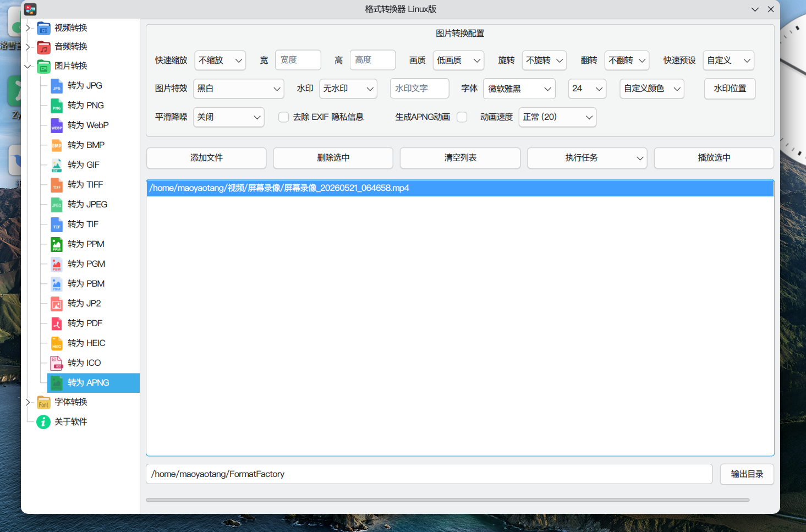The height and width of the screenshot is (532, 806).
Task: Click the Image Conversion folder icon
Action: 43,67
